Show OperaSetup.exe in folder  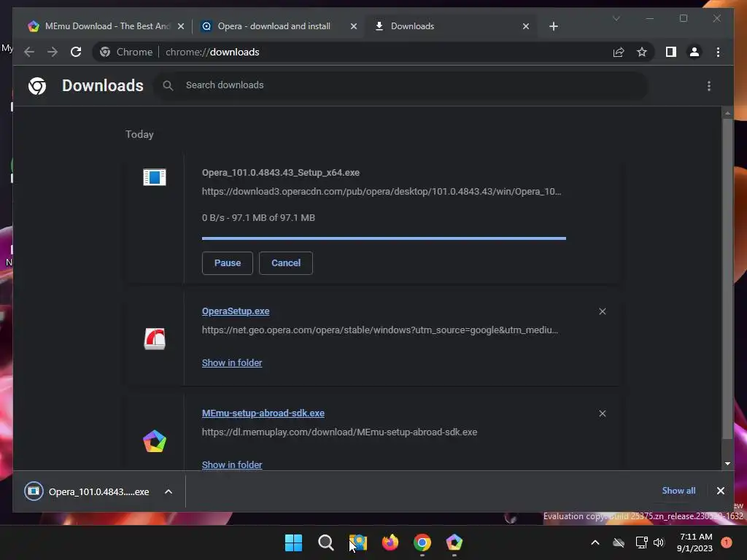point(232,363)
